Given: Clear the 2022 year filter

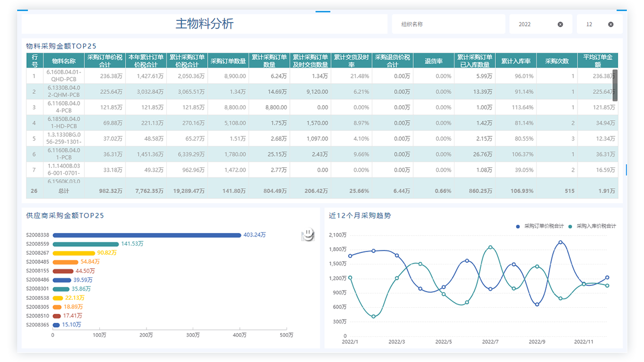Looking at the screenshot, I should coord(560,24).
